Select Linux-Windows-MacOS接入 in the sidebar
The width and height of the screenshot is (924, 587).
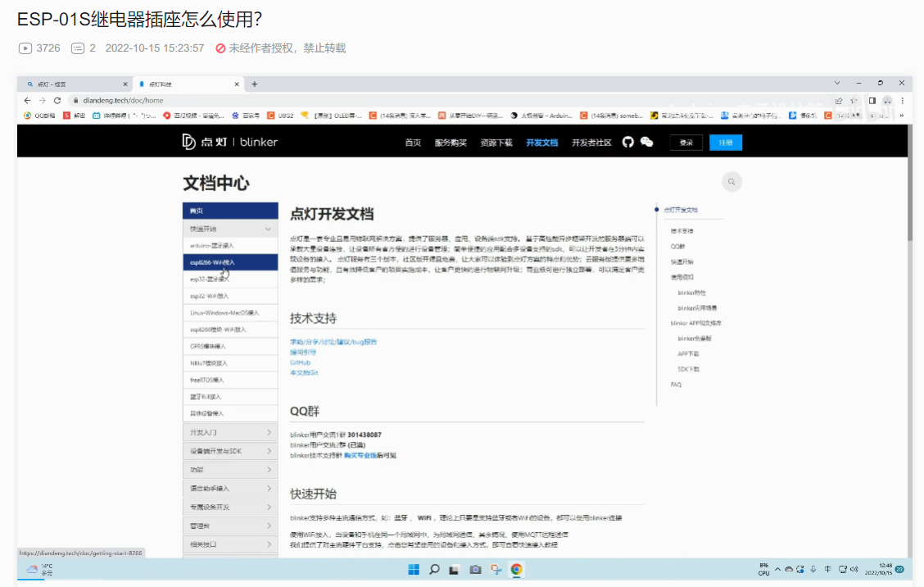pyautogui.click(x=230, y=312)
